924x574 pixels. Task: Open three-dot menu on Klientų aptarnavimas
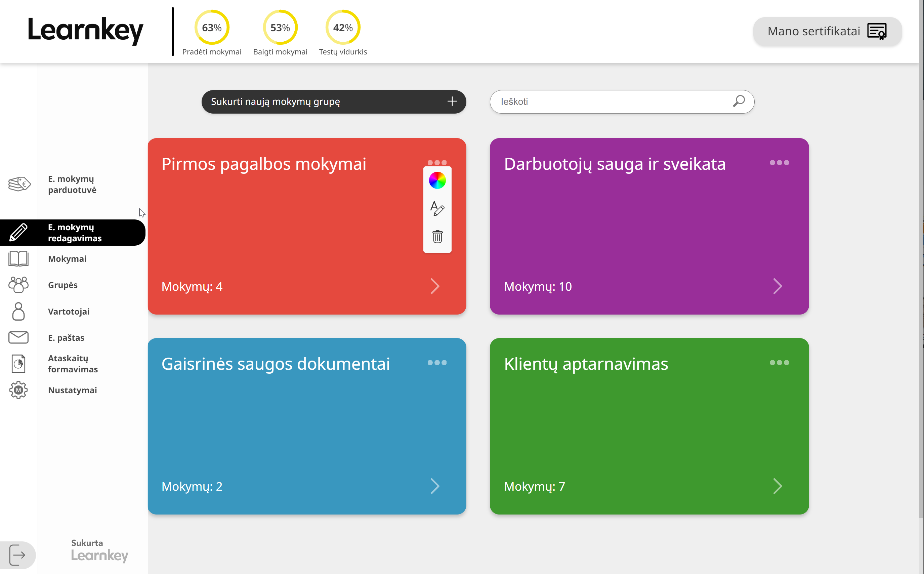point(779,363)
